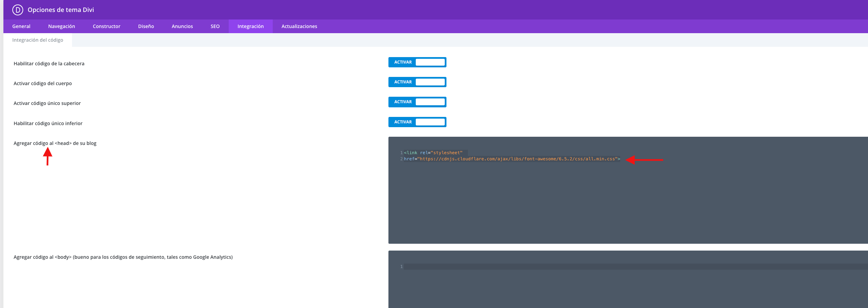Click label Habilitar código de la cabecera
Viewport: 868px width, 308px height.
(x=49, y=64)
